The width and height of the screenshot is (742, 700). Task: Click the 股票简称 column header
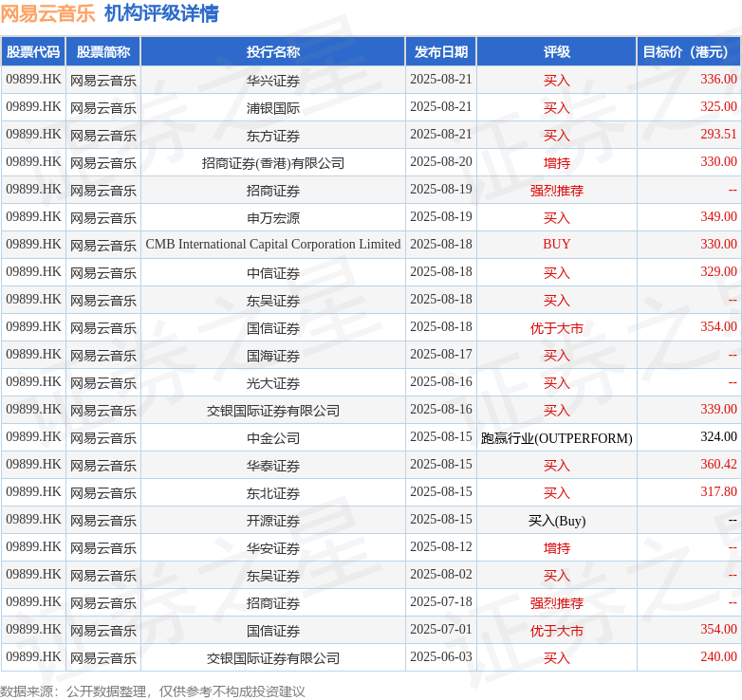coord(103,51)
